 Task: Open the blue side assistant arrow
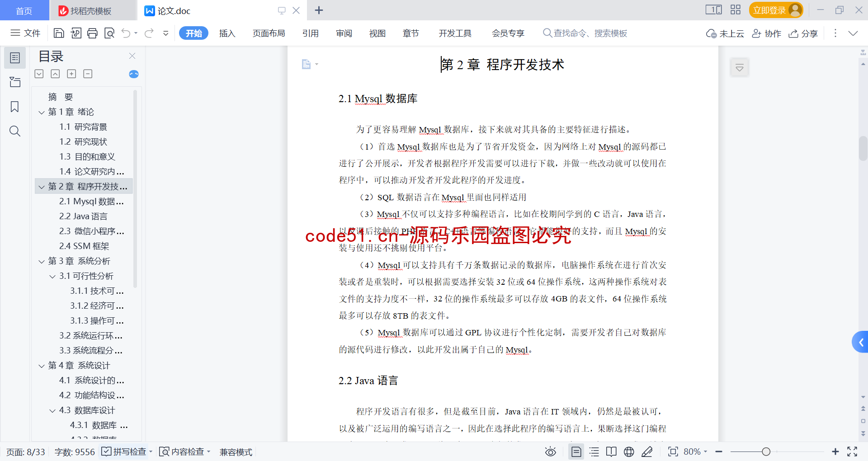pos(860,343)
